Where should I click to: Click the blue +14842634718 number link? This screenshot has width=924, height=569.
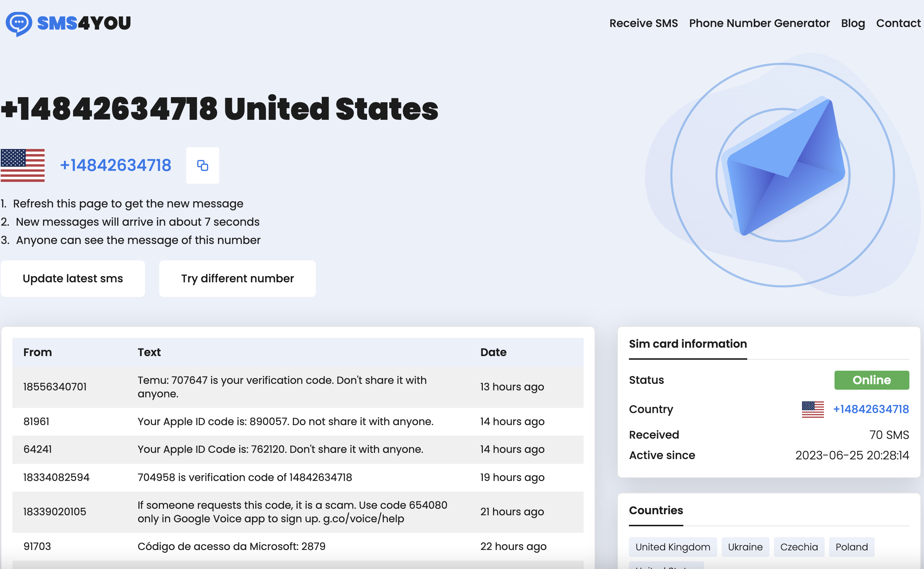115,165
